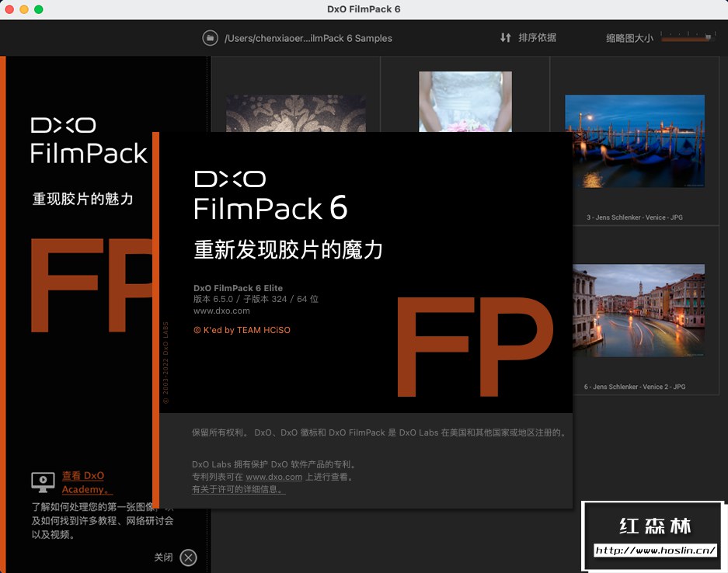Open www.dxo.com patent link in About dialog
Viewport: 728px width, 573px height.
[274, 477]
